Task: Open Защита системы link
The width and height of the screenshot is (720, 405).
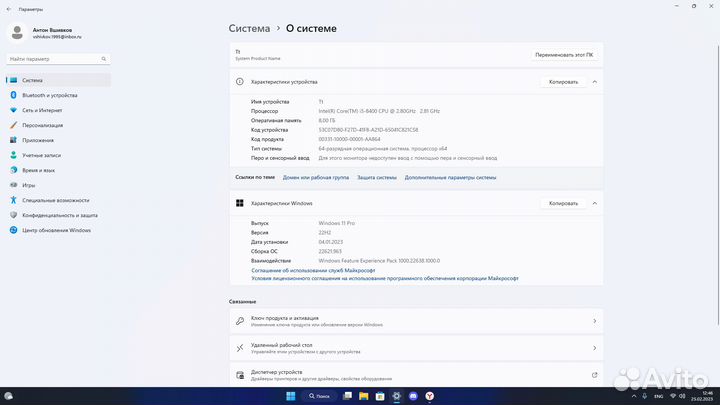Action: coord(377,177)
